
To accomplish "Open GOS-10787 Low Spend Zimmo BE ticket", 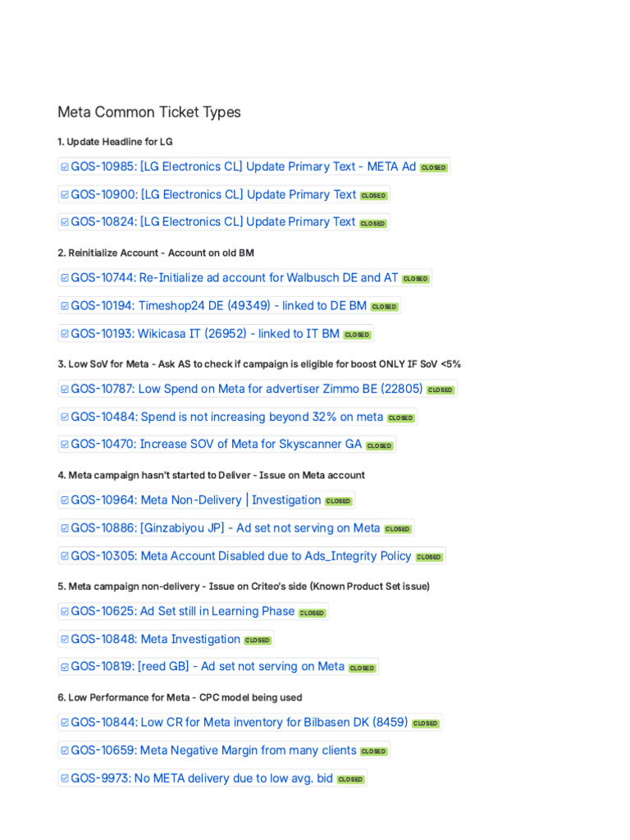I will (246, 388).
